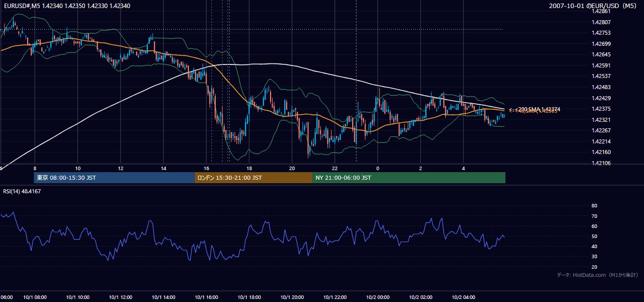Click price axis label 1.42321
644x302 pixels.
click(x=601, y=120)
